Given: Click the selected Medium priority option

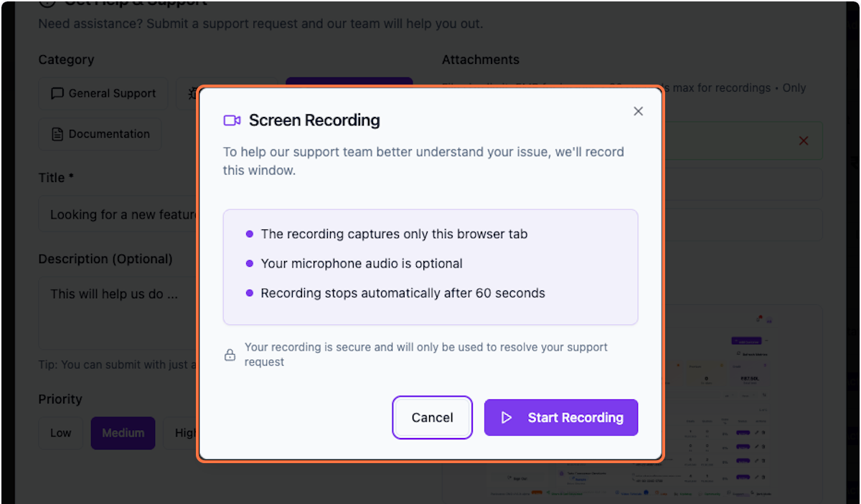Looking at the screenshot, I should click(x=123, y=432).
